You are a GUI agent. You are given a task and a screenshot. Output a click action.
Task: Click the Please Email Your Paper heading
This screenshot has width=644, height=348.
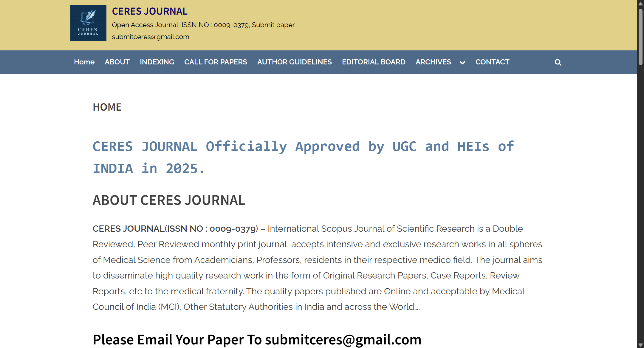point(257,340)
